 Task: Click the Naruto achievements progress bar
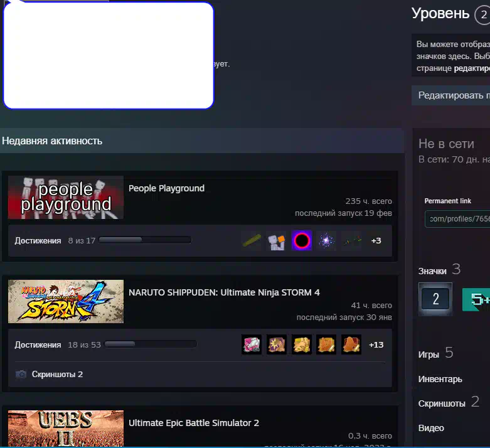coord(151,344)
